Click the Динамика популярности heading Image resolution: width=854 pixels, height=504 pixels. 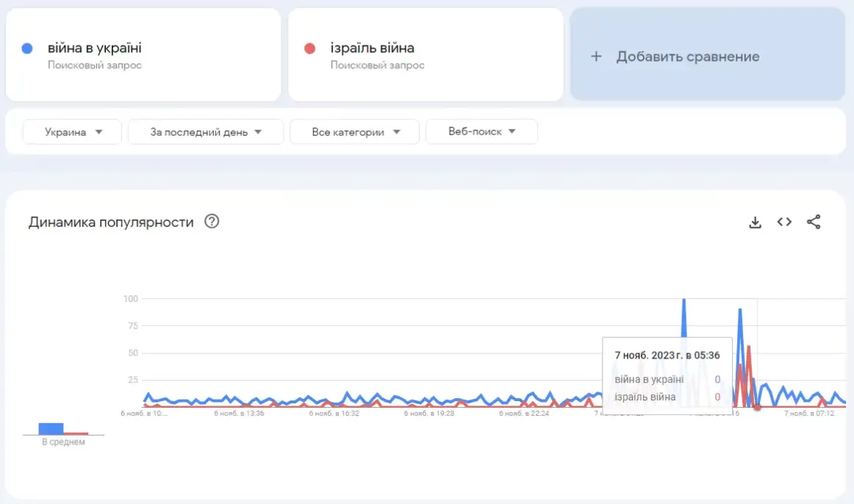coord(111,222)
